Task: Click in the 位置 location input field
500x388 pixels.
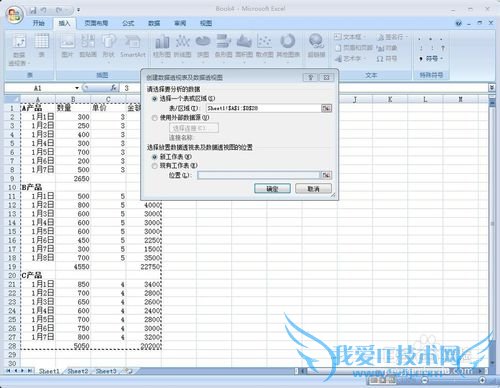Action: [x=259, y=175]
